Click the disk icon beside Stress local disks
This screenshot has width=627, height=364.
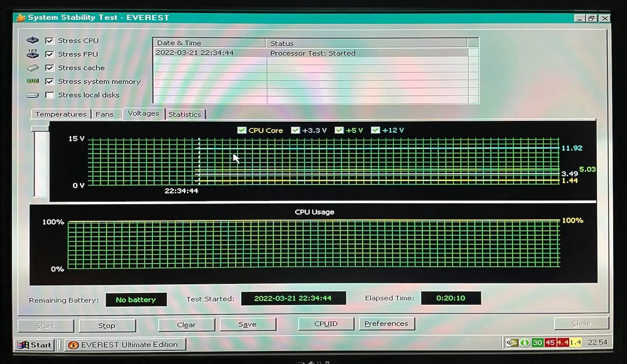click(33, 95)
